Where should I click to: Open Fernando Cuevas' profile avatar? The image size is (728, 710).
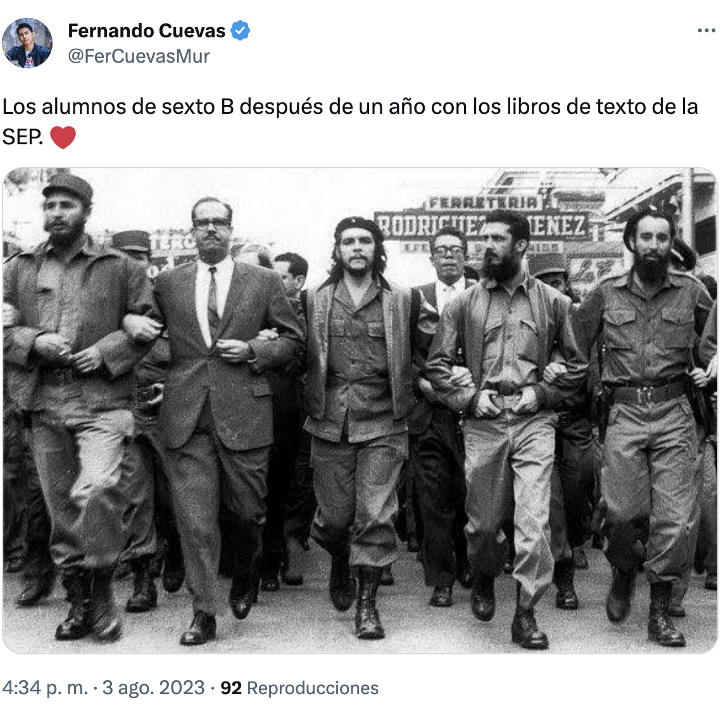(27, 43)
